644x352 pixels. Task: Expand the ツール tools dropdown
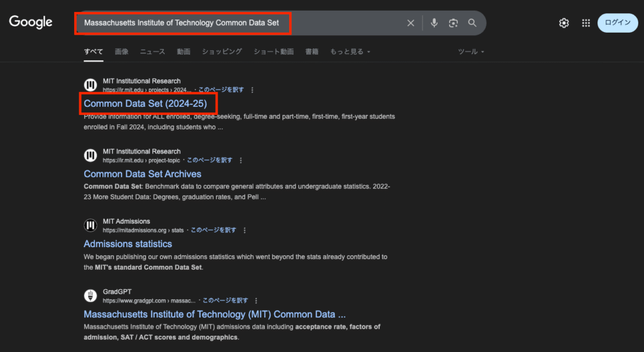point(470,52)
